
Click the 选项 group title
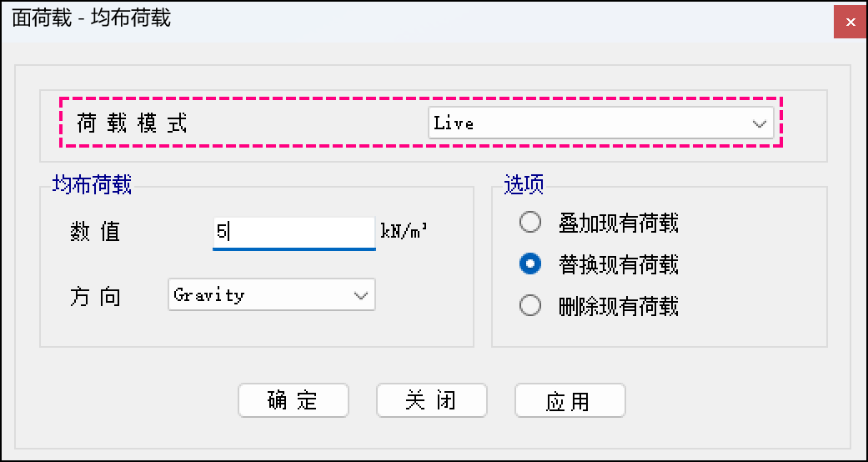point(524,185)
